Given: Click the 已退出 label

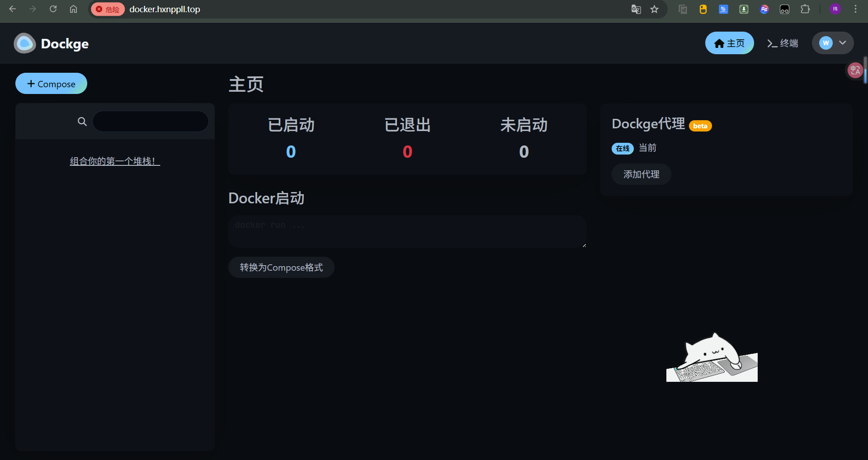Looking at the screenshot, I should 407,125.
